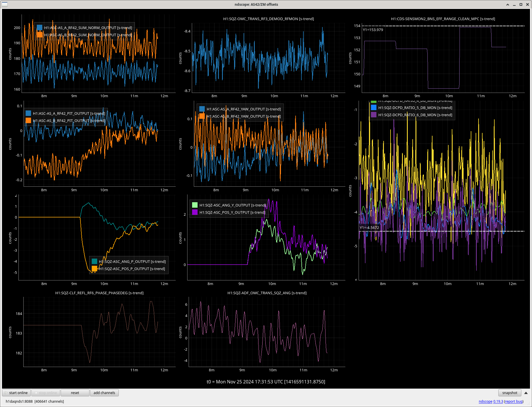532x407 pixels.
Task: Take a snapshot with the snapshot button
Action: click(510, 393)
